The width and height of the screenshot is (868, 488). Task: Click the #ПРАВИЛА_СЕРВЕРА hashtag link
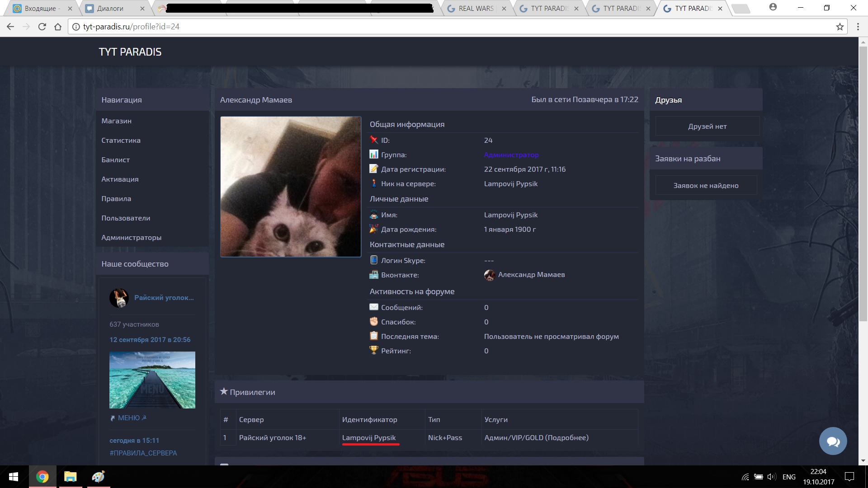click(143, 453)
